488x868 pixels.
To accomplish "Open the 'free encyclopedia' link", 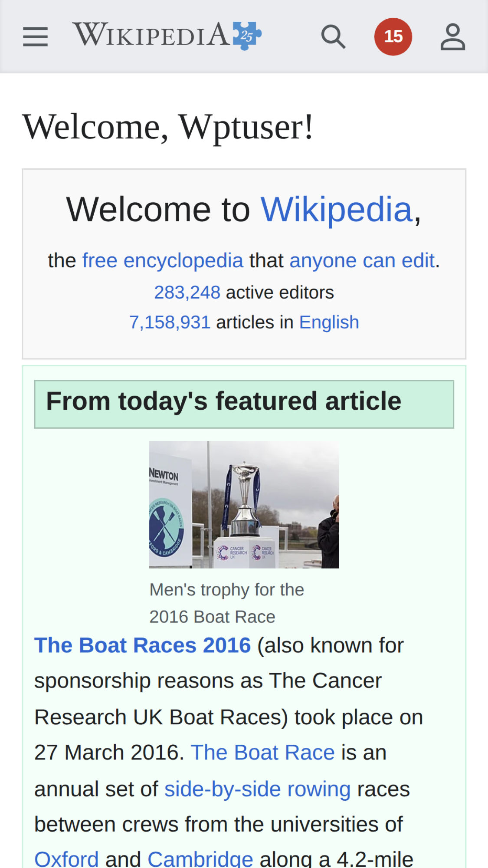I will coord(163,261).
